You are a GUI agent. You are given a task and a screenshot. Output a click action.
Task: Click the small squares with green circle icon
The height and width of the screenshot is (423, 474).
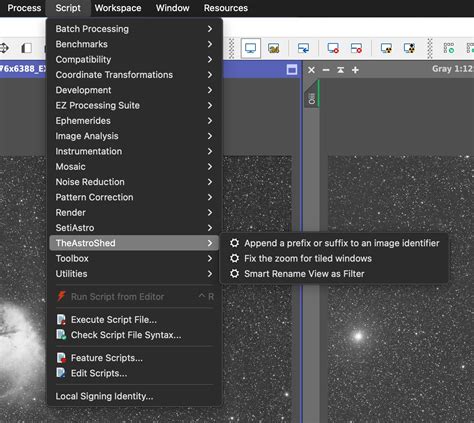(448, 48)
